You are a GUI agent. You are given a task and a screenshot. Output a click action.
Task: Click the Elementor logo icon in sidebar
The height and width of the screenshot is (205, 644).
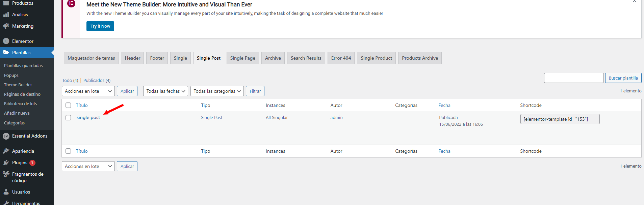tap(6, 41)
